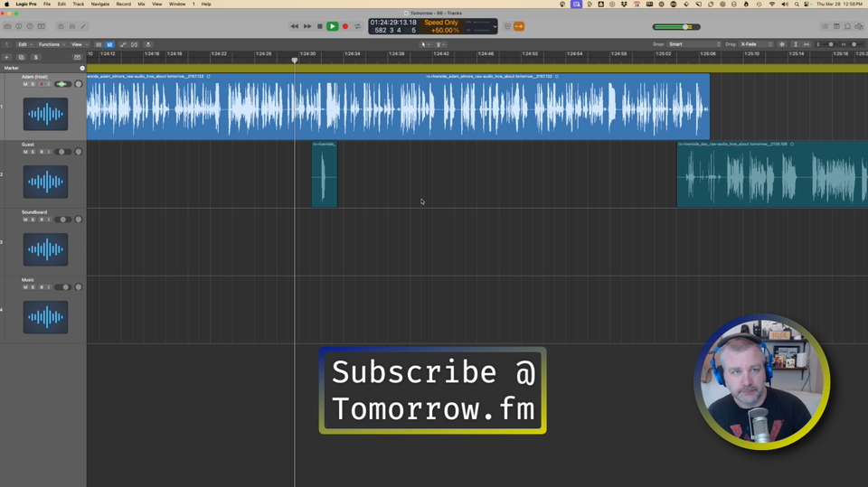Toggle global Solo button in the track header
Screen dimensions: 868x487
[x=36, y=57]
